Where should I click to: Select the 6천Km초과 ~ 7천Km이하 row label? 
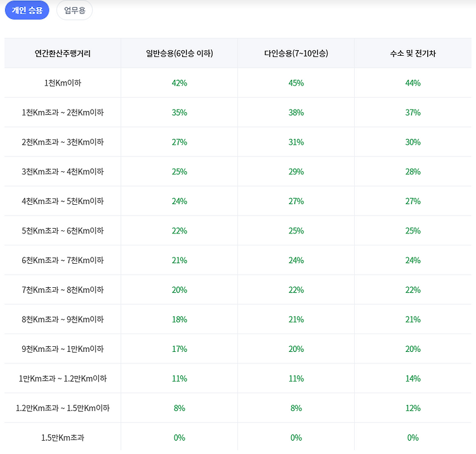click(x=63, y=260)
